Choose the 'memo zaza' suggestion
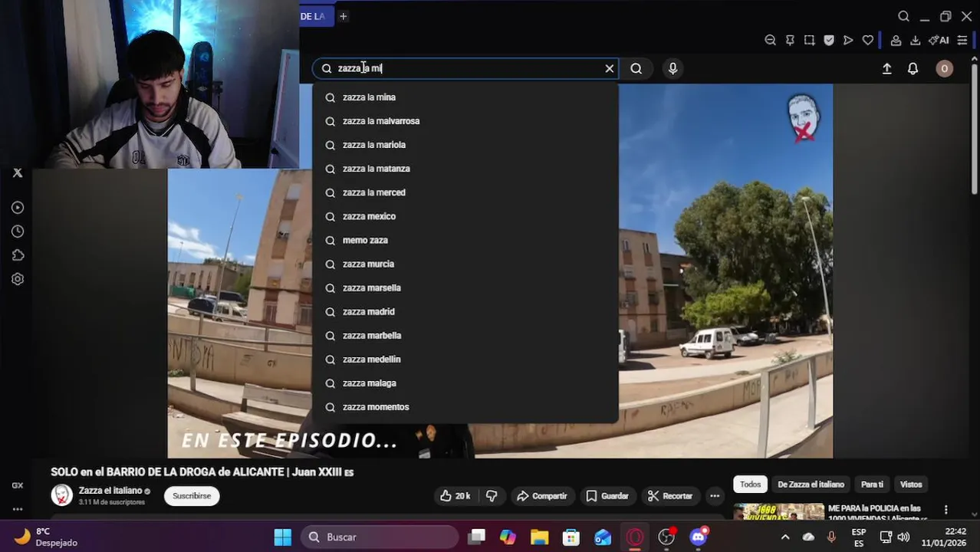 click(465, 240)
